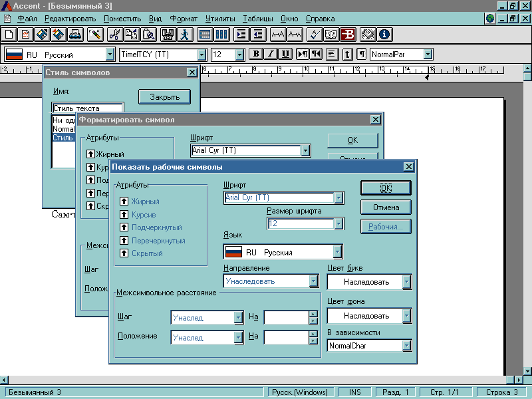This screenshot has width=532, height=399.
Task: Expand the Направление dropdown
Action: (314, 281)
